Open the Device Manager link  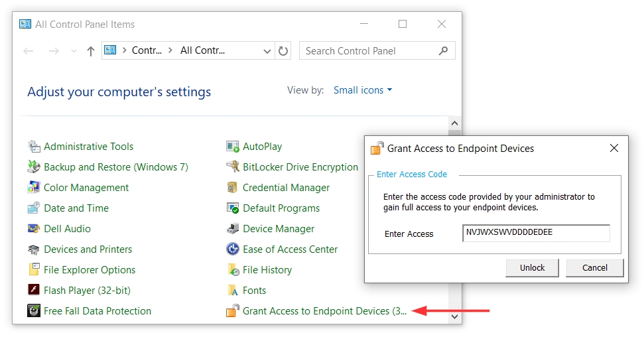pyautogui.click(x=279, y=229)
